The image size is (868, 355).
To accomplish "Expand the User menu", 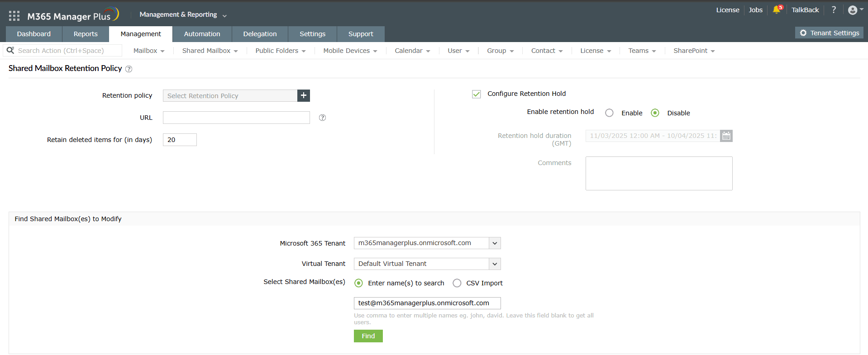I will point(458,51).
